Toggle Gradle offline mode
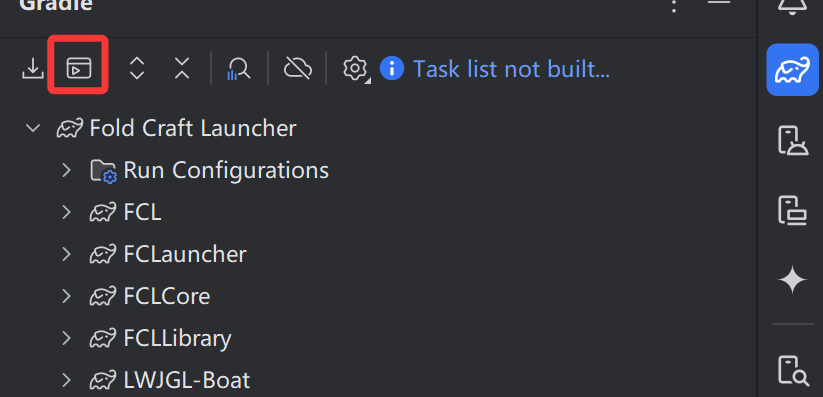This screenshot has width=823, height=397. click(x=298, y=68)
